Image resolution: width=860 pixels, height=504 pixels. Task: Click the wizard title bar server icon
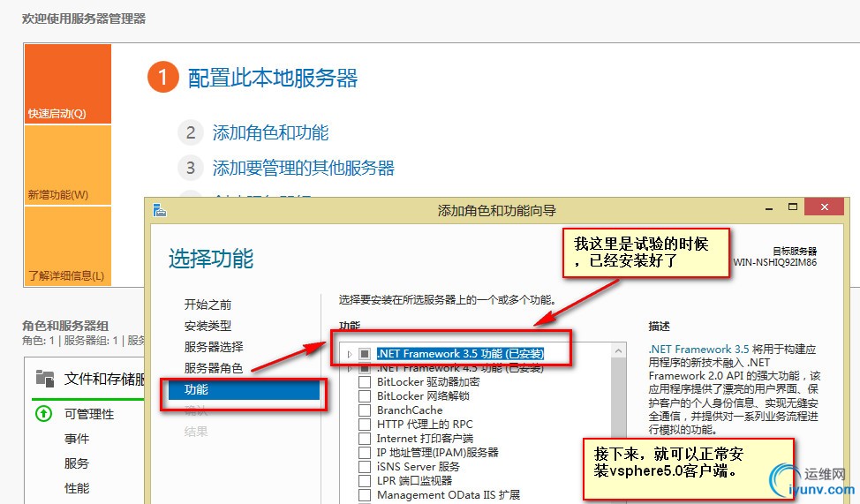(160, 210)
